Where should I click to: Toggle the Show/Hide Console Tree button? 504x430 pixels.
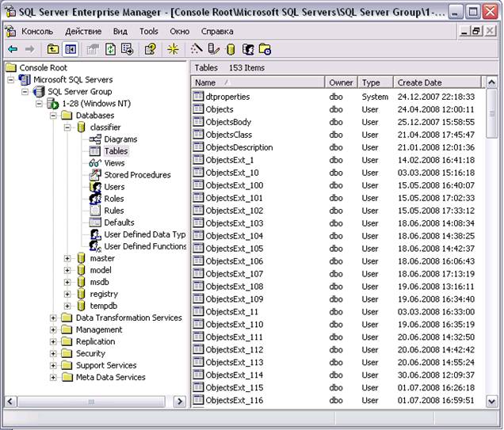click(71, 49)
